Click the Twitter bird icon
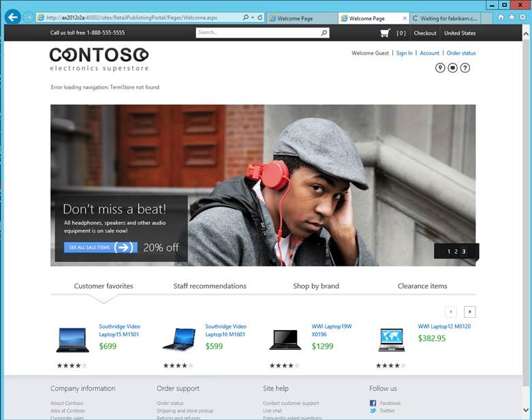The width and height of the screenshot is (532, 420). (373, 411)
